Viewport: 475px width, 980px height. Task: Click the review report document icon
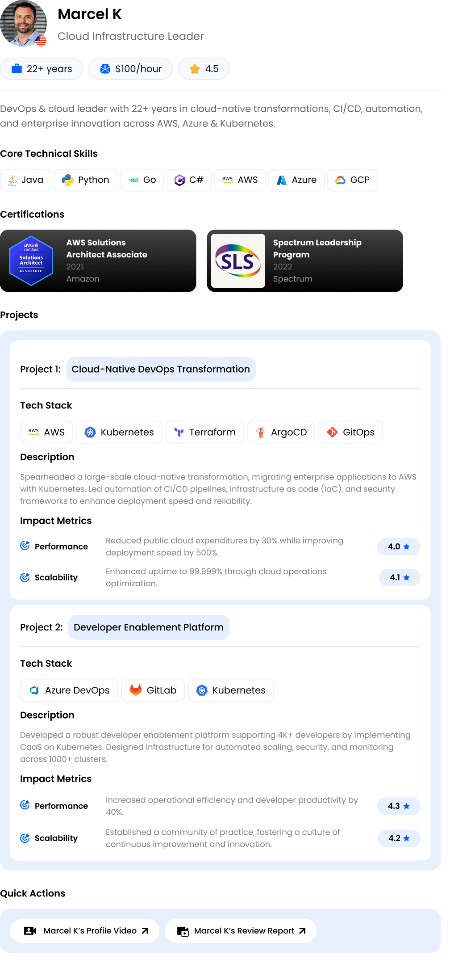(x=183, y=931)
